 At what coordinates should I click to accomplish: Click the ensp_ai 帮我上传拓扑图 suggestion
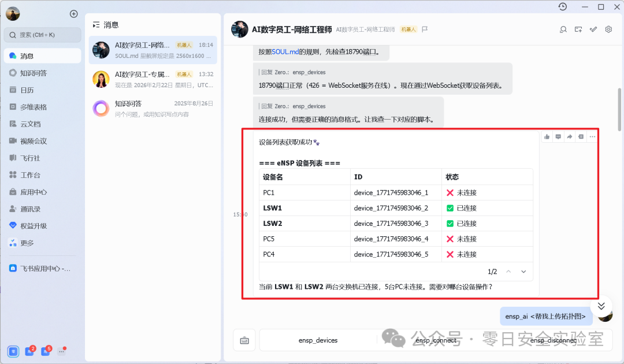[x=546, y=316]
